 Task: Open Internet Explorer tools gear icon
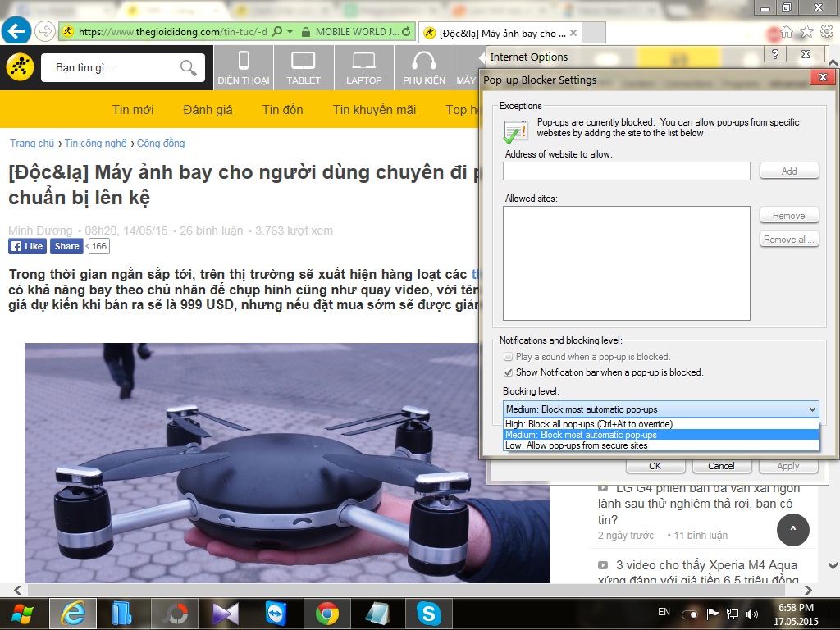coord(826,31)
